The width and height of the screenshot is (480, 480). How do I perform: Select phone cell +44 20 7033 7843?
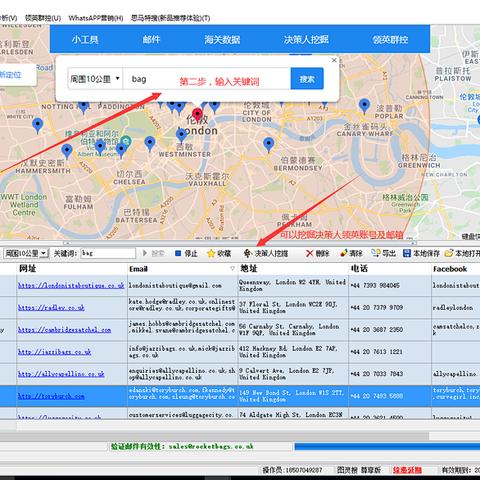point(390,374)
